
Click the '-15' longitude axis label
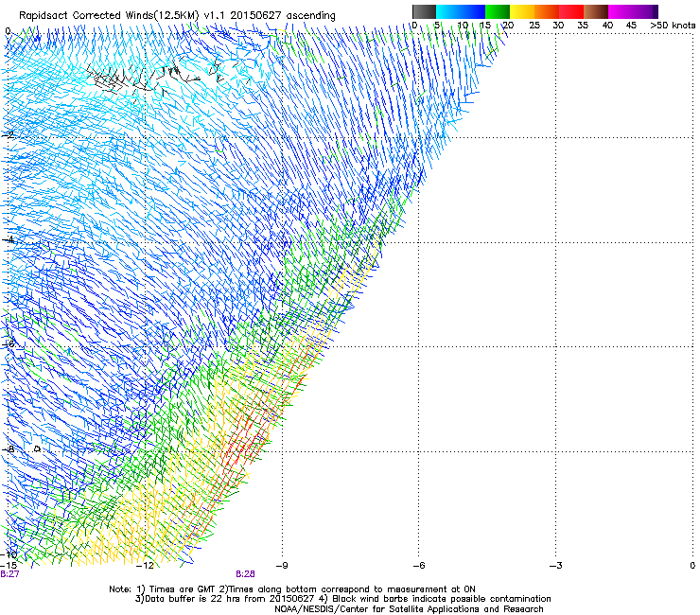pyautogui.click(x=9, y=565)
